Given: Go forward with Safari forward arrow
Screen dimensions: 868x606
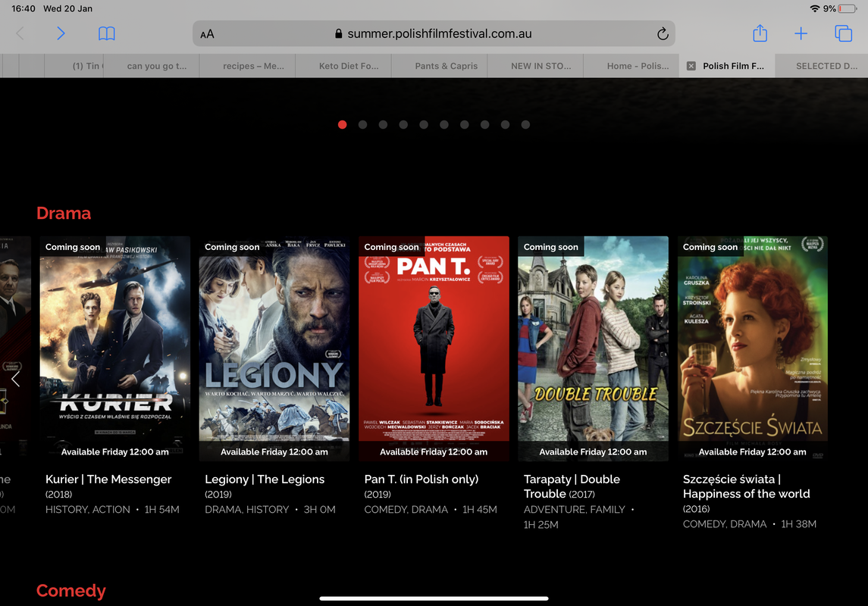Looking at the screenshot, I should pyautogui.click(x=61, y=34).
